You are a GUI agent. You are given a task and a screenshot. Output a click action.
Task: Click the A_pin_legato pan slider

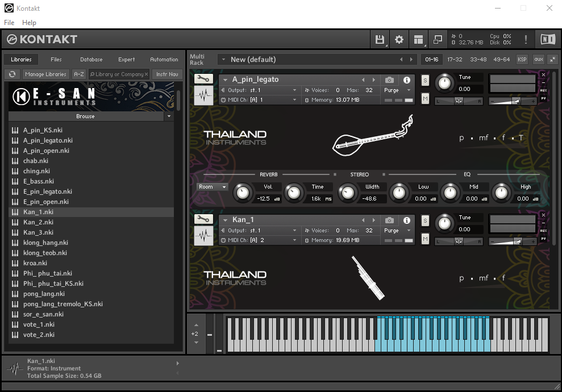tap(459, 101)
